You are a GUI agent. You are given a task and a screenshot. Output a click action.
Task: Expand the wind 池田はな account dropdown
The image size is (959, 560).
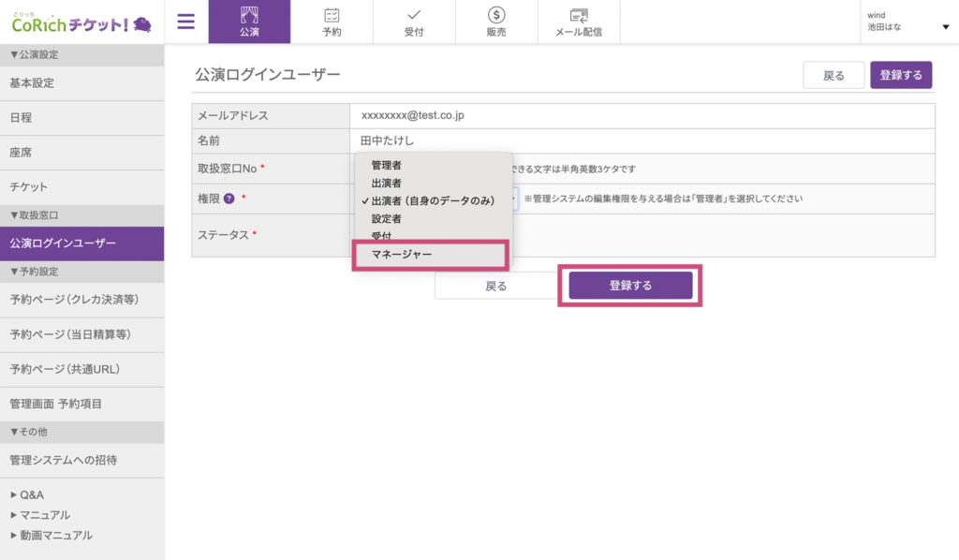point(944,27)
